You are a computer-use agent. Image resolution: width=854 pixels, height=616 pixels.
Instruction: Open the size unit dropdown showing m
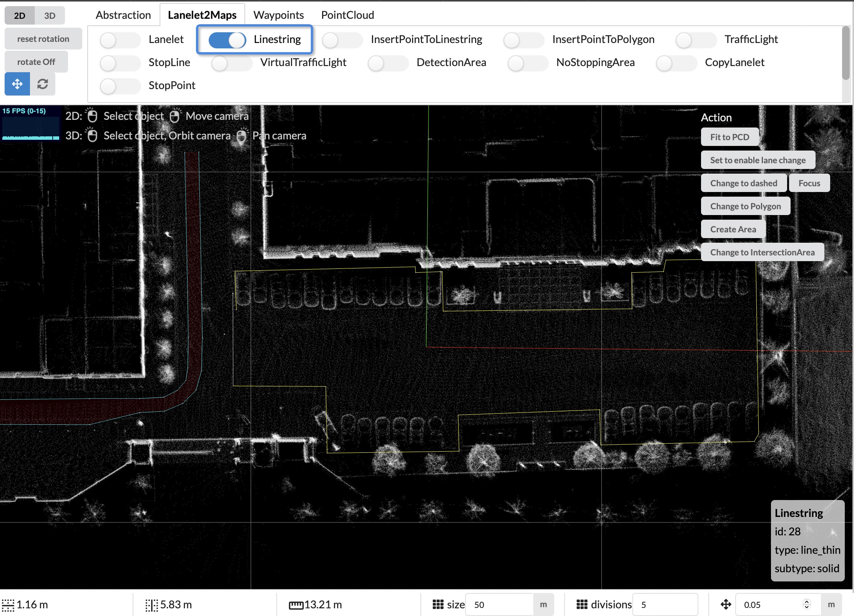[543, 604]
